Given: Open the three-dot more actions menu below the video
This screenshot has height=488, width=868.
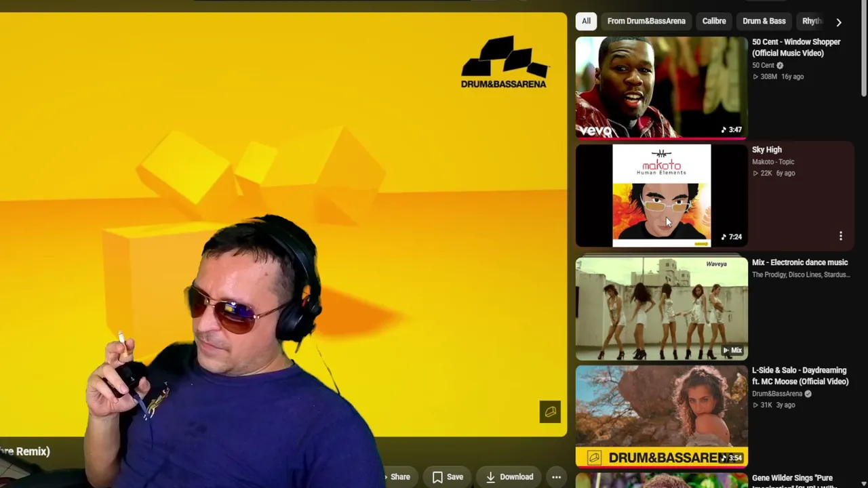Looking at the screenshot, I should tap(556, 477).
